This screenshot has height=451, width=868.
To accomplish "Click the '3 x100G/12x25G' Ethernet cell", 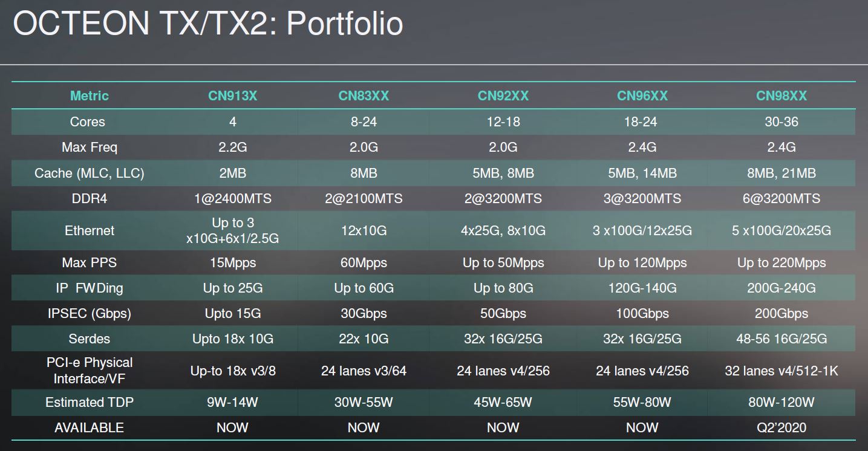I will (x=642, y=230).
